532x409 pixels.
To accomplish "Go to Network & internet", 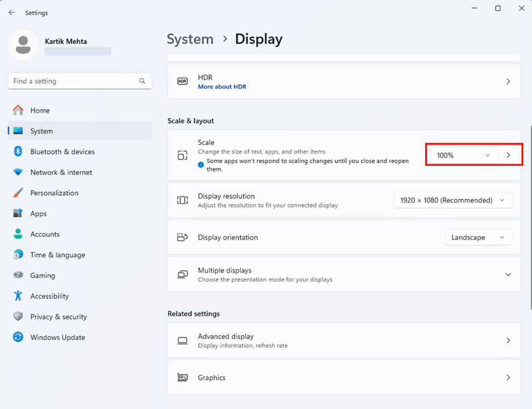I will (79, 172).
